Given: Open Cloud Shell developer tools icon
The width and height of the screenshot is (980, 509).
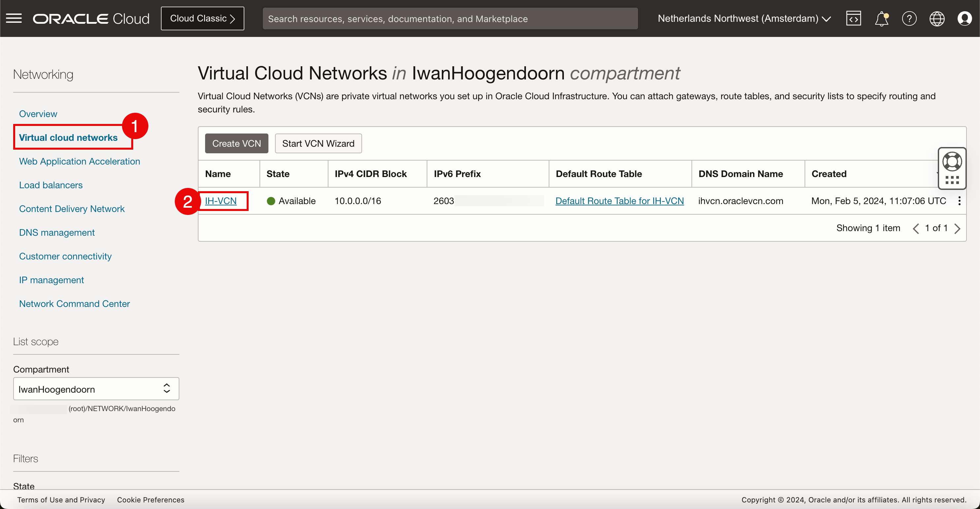Looking at the screenshot, I should coord(853,18).
